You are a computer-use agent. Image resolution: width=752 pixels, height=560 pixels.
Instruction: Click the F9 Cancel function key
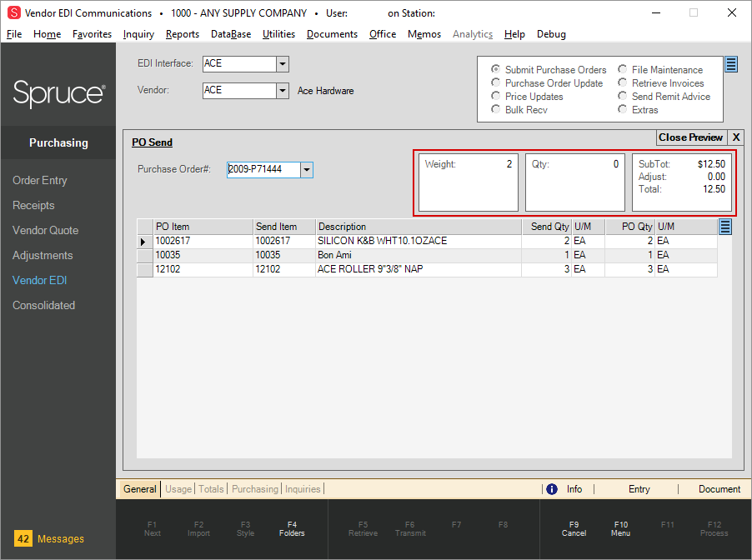tap(574, 529)
